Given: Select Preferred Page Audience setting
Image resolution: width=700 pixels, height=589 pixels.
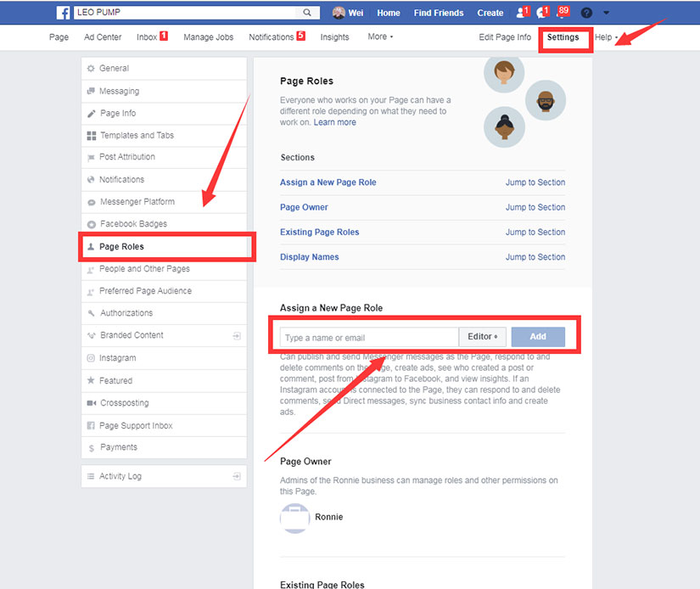Looking at the screenshot, I should click(164, 291).
